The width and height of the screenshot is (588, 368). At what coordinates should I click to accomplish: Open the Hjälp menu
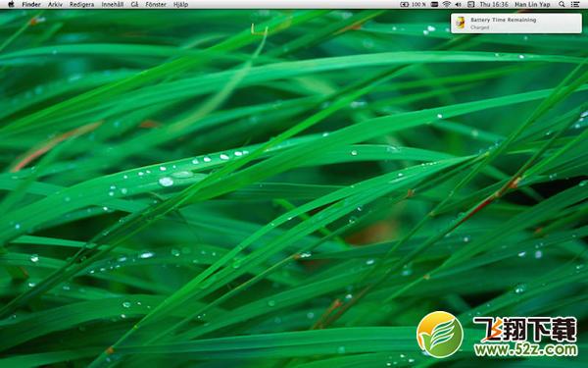point(180,5)
